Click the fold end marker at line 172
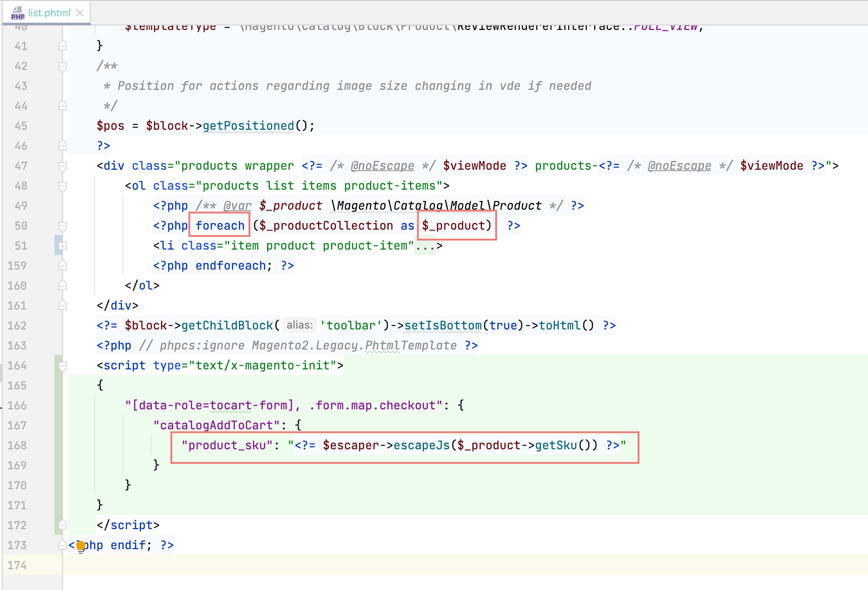The image size is (868, 590). pyautogui.click(x=63, y=525)
